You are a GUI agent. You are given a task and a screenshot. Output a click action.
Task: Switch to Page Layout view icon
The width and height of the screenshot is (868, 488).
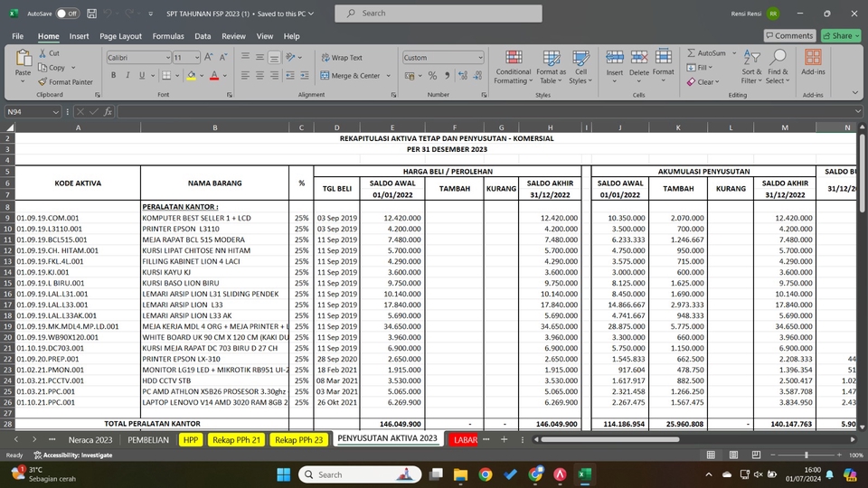click(733, 455)
